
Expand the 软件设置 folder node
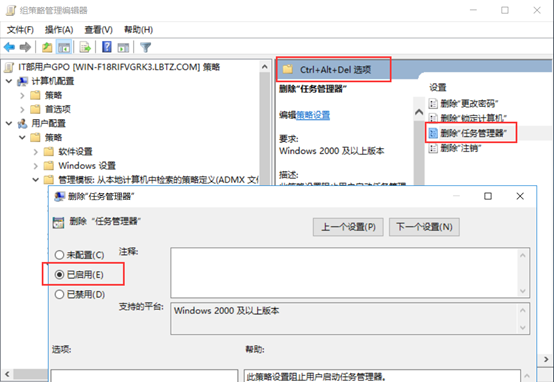point(36,152)
